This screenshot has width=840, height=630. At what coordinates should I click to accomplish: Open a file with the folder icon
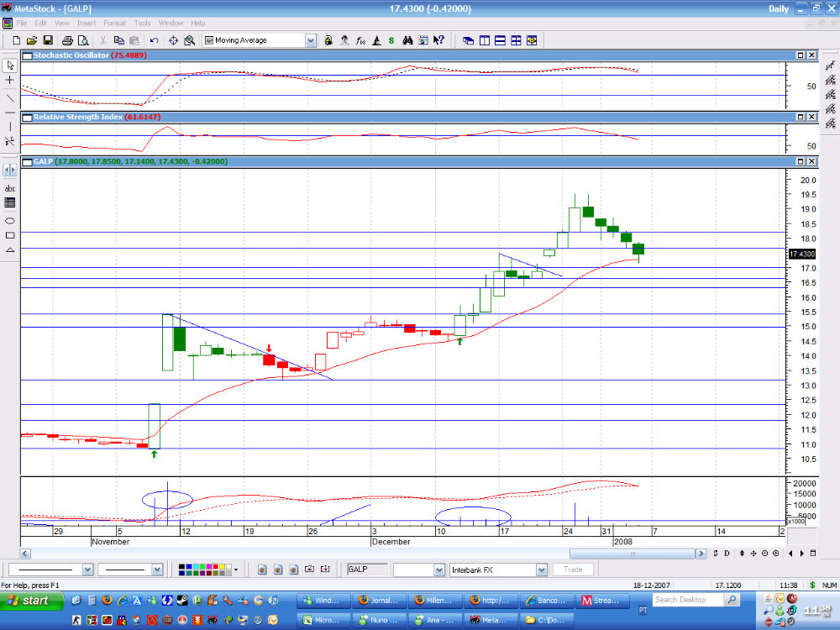(x=32, y=40)
